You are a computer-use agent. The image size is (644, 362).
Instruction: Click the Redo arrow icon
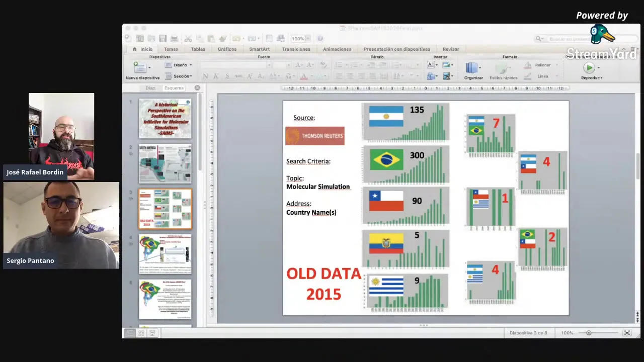pyautogui.click(x=252, y=39)
